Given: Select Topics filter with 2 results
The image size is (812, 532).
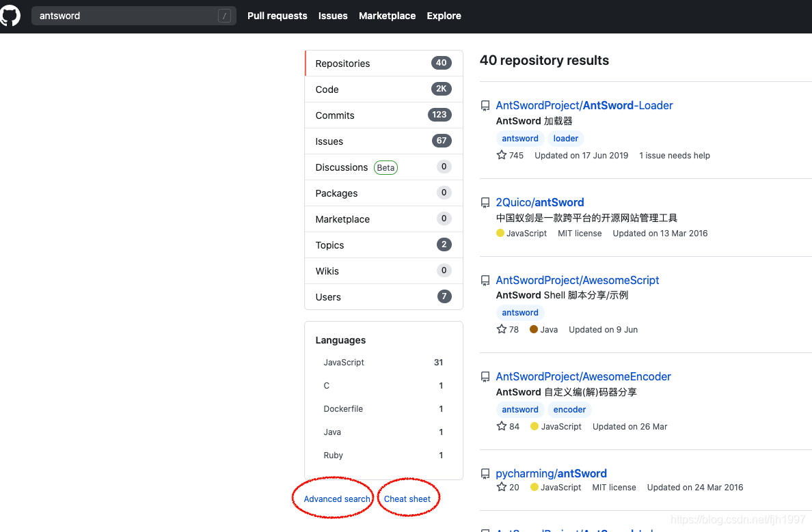Looking at the screenshot, I should point(383,244).
